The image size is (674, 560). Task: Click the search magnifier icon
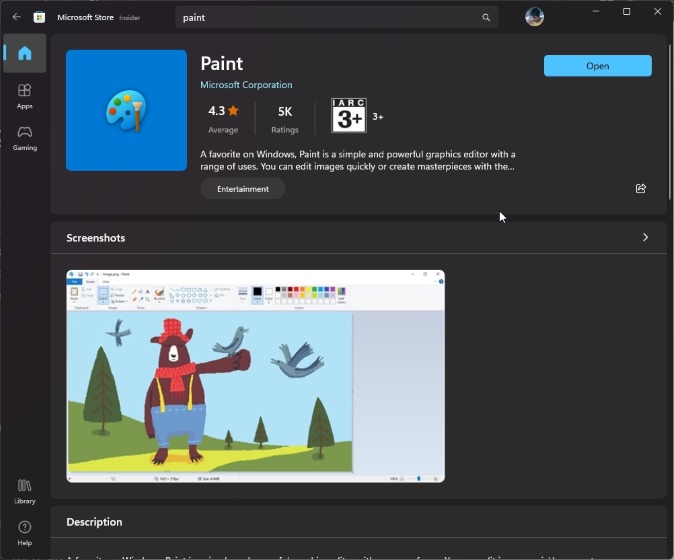486,17
